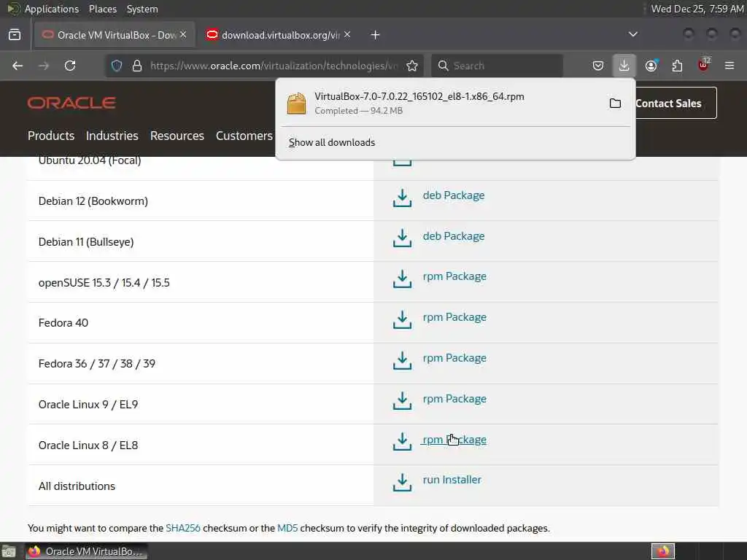Viewport: 747px width, 560px height.
Task: Open the MD5 checksum link
Action: [287, 528]
